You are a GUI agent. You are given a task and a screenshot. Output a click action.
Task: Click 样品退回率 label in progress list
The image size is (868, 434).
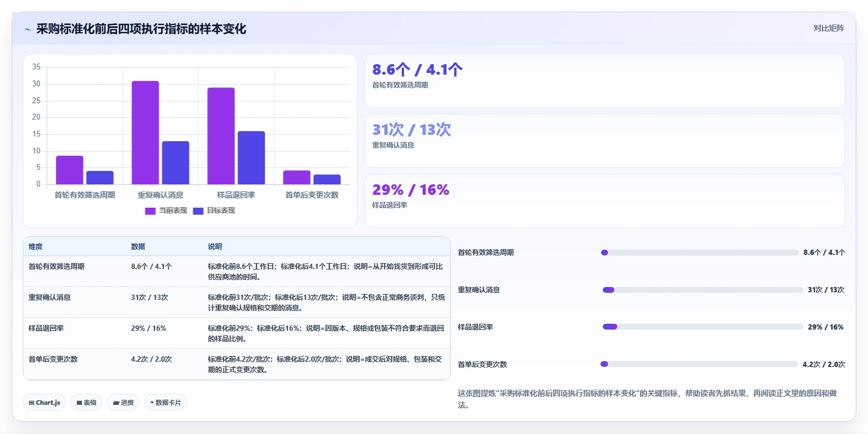pyautogui.click(x=476, y=327)
